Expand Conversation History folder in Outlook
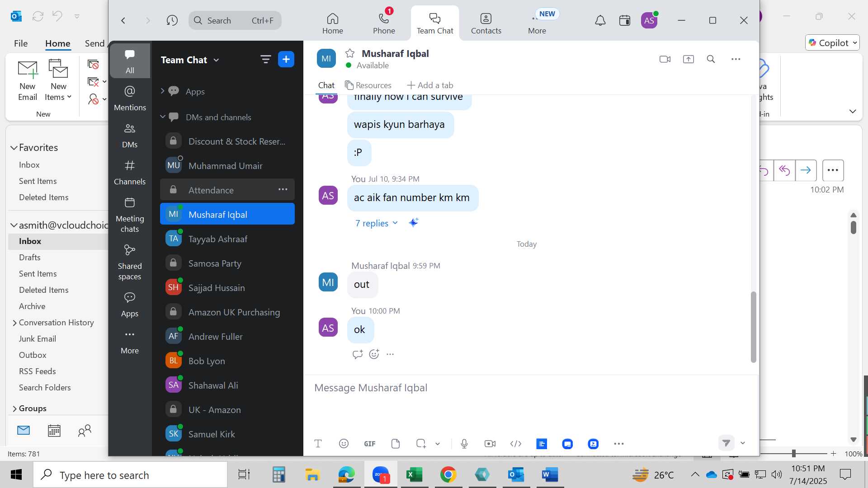 (x=14, y=323)
